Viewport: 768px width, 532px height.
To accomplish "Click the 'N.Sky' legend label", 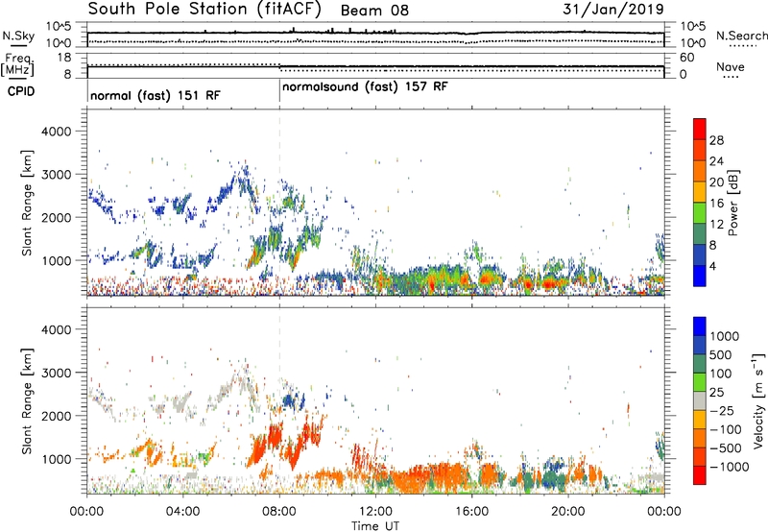I will (x=18, y=36).
